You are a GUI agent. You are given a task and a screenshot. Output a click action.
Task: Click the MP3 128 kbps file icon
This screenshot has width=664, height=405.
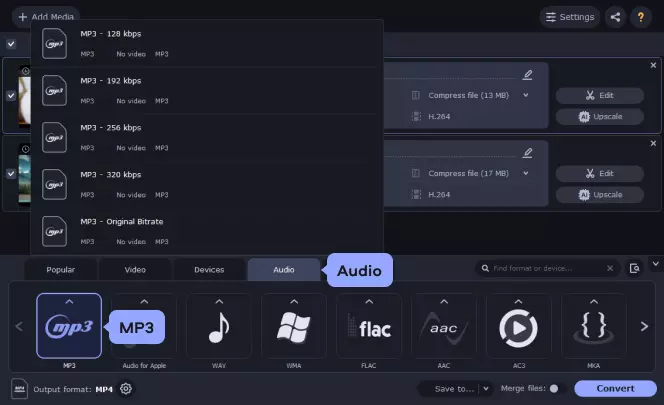(54, 43)
